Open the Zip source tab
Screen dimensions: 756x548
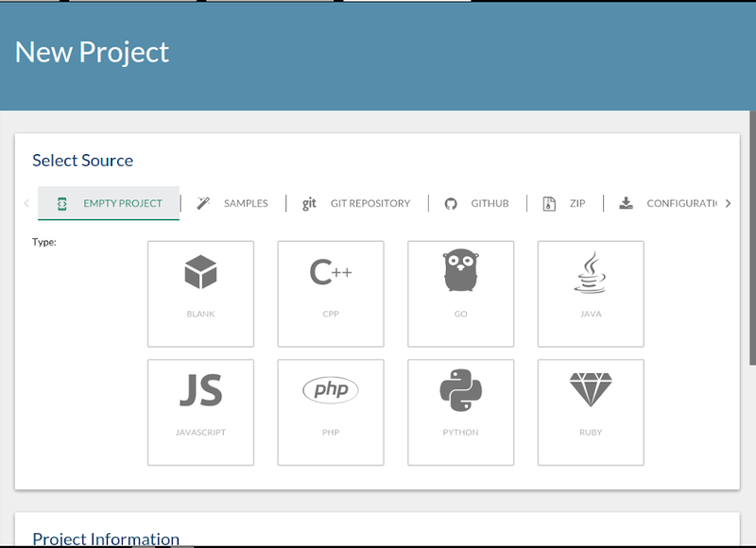(x=576, y=203)
